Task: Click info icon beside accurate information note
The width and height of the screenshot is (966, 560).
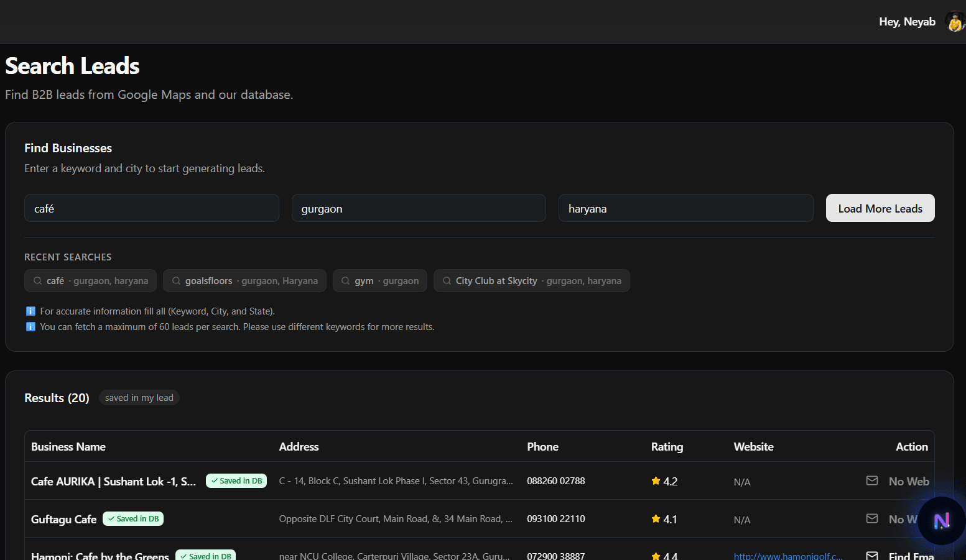Action: click(x=30, y=311)
